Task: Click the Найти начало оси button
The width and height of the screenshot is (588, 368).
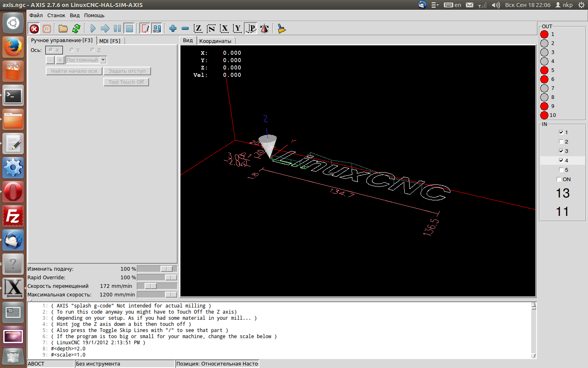Action: [74, 71]
